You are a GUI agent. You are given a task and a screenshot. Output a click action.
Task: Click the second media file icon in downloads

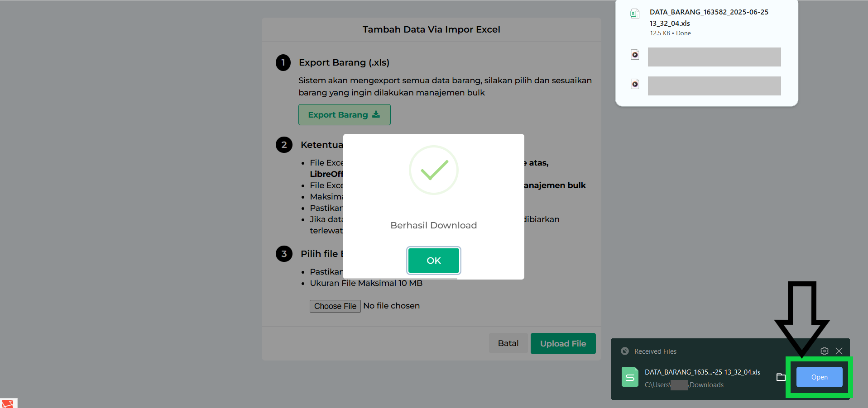pyautogui.click(x=635, y=84)
